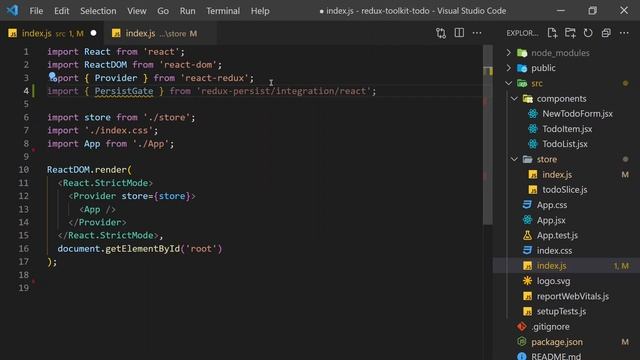Open README.md file
The image size is (640, 360).
click(556, 356)
